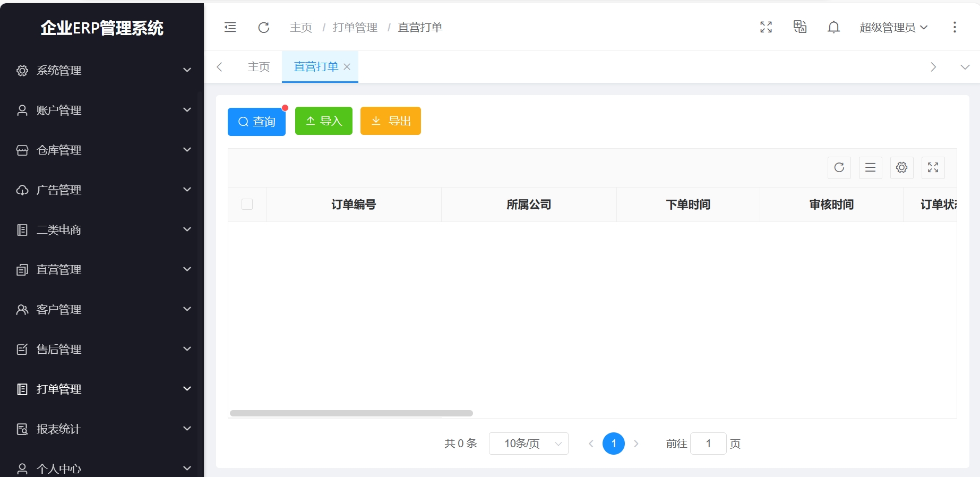Open the vertical three-dot more menu
This screenshot has height=477, width=980.
coord(955,27)
